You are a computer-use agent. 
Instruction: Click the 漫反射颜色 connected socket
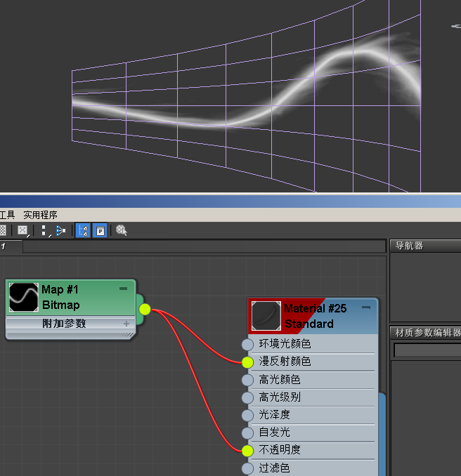pyautogui.click(x=247, y=362)
